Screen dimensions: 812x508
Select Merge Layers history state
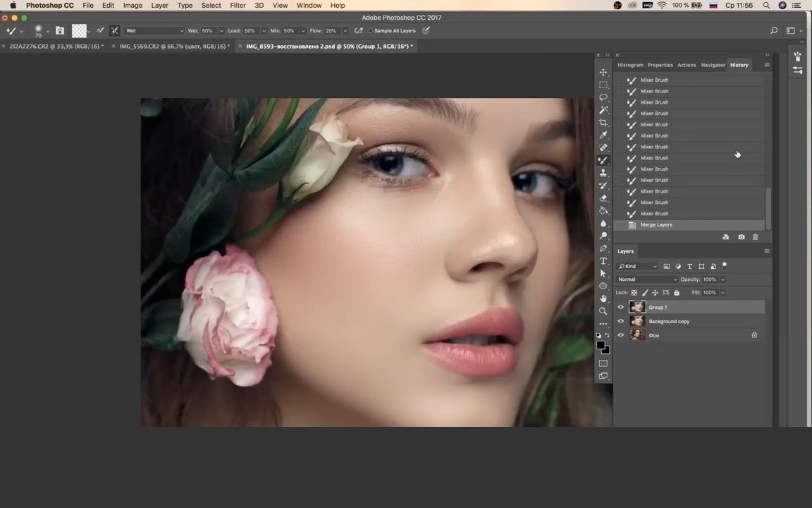[x=656, y=225]
